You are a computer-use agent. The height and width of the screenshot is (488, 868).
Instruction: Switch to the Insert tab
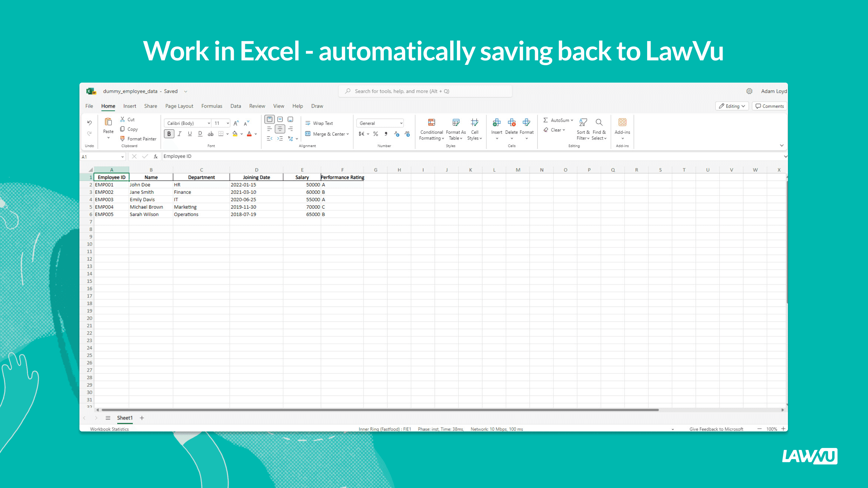point(130,106)
